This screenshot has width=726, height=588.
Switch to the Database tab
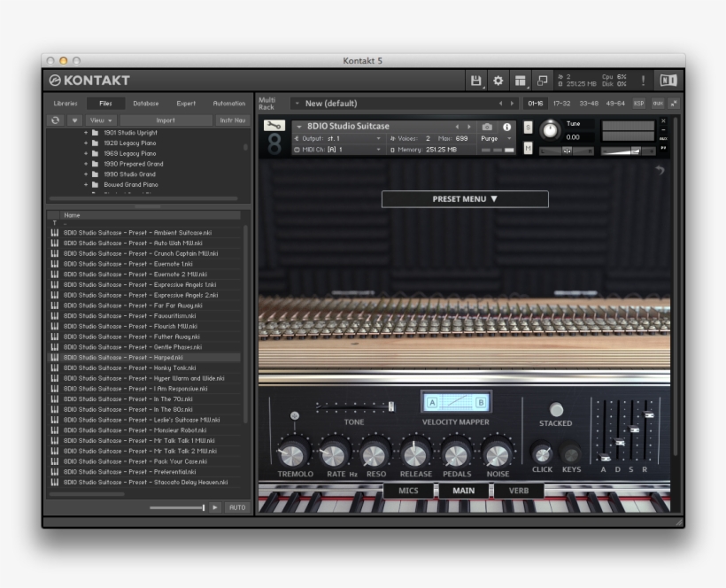(x=146, y=104)
